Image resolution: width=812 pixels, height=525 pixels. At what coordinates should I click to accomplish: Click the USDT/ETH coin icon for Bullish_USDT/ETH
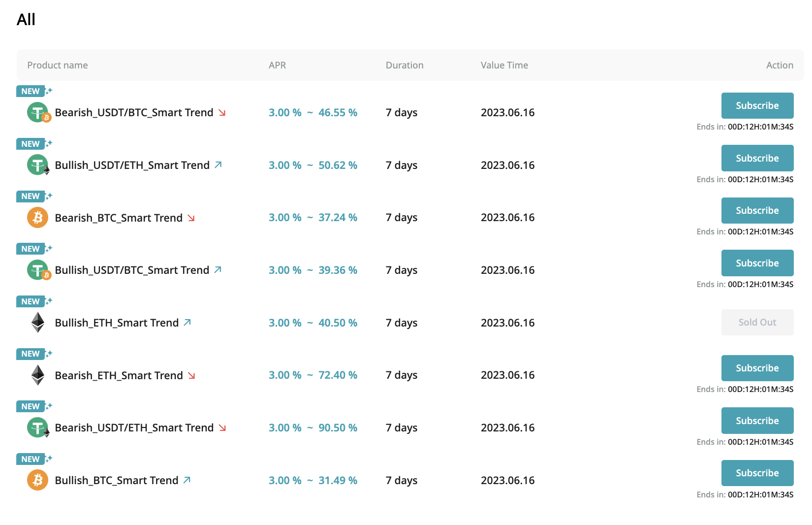38,165
